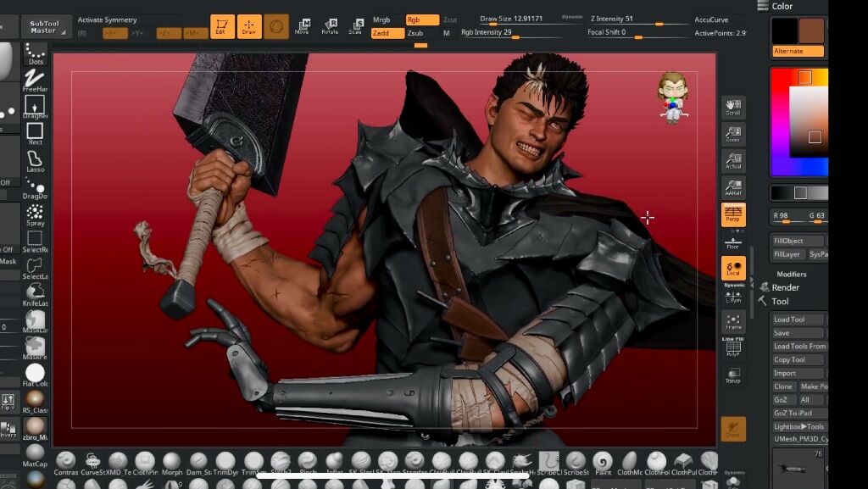
Task: Click Activate Symmetry
Action: pos(107,19)
